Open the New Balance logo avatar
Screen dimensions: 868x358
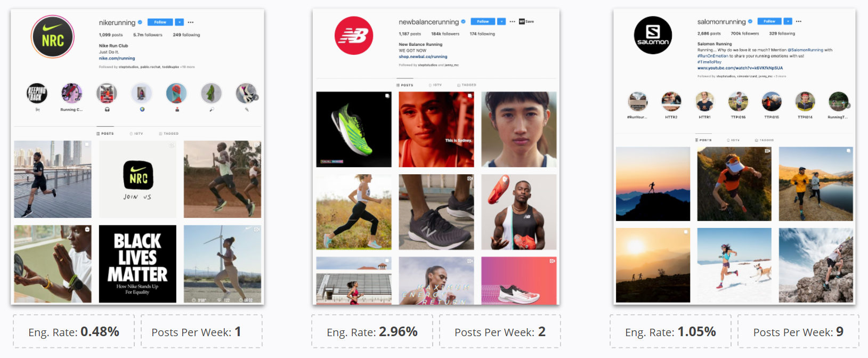coord(353,36)
